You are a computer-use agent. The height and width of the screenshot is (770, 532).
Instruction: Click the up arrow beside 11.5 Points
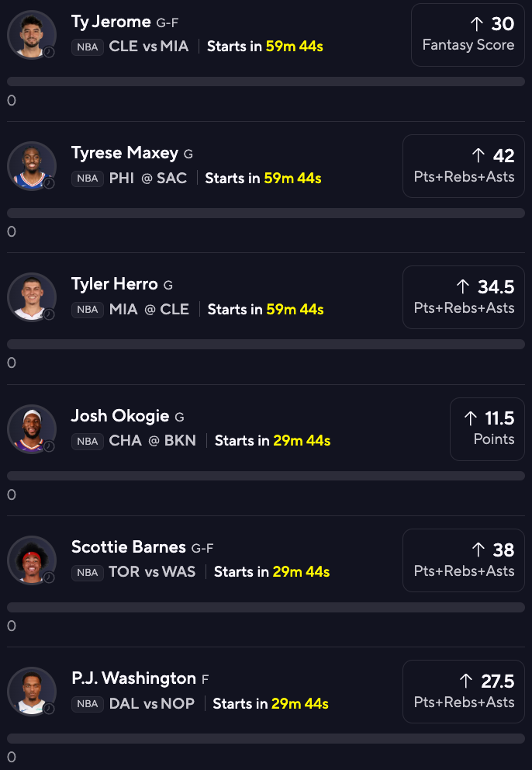click(x=471, y=418)
